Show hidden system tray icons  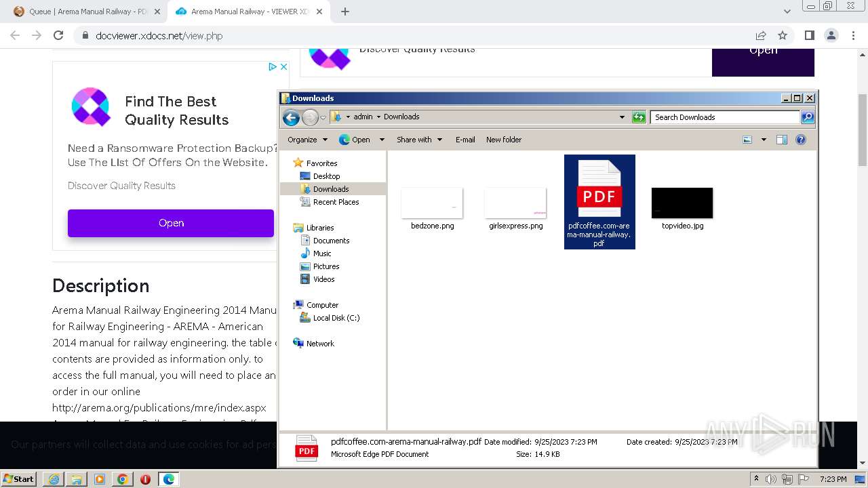click(x=756, y=479)
